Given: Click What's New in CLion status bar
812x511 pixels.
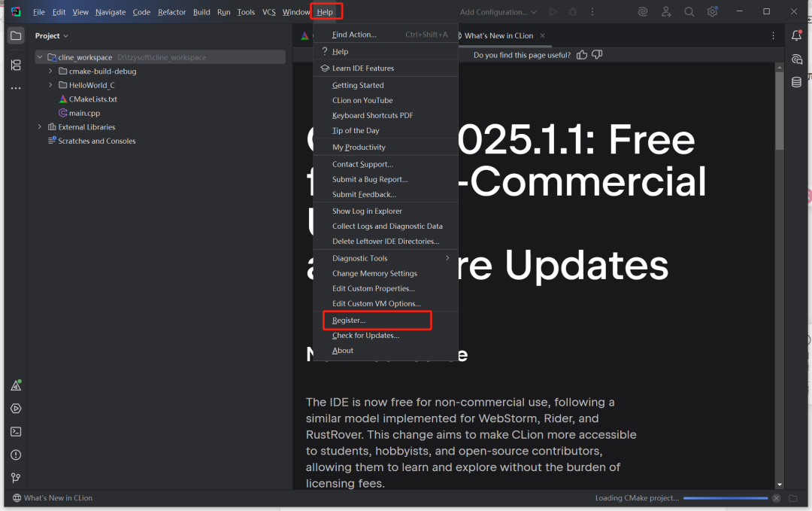Looking at the screenshot, I should pos(53,498).
